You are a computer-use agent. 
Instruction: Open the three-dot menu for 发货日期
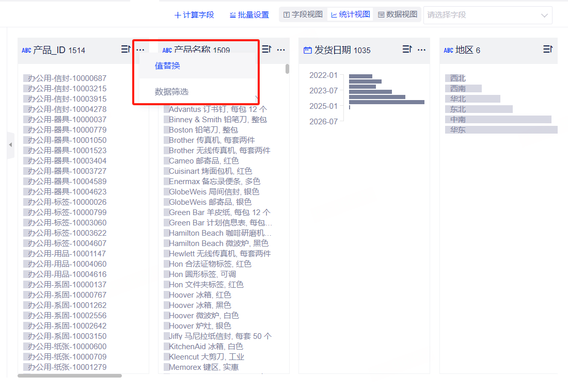pyautogui.click(x=421, y=50)
